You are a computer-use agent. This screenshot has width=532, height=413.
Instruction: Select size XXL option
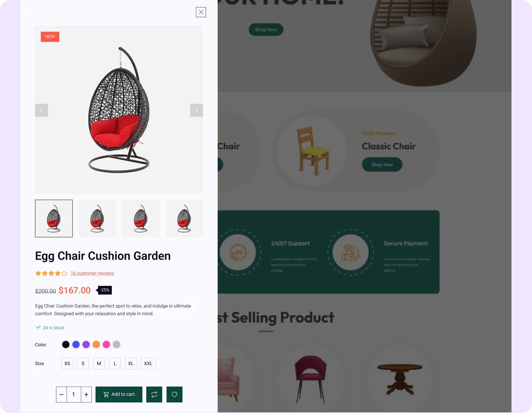[x=148, y=363]
